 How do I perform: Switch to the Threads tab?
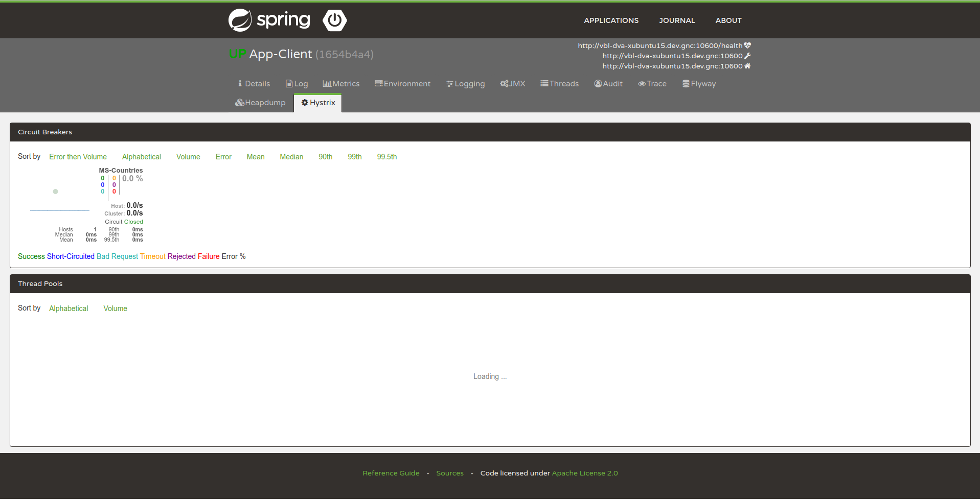pyautogui.click(x=559, y=84)
